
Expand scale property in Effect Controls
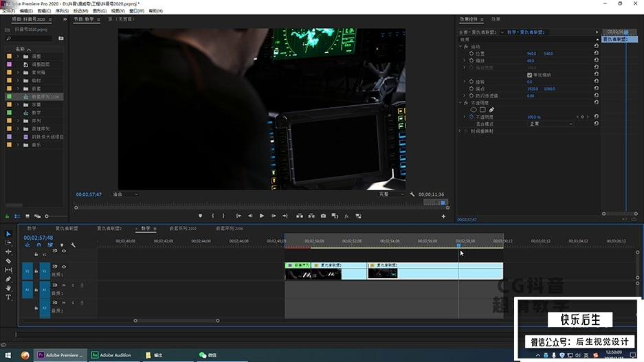465,60
